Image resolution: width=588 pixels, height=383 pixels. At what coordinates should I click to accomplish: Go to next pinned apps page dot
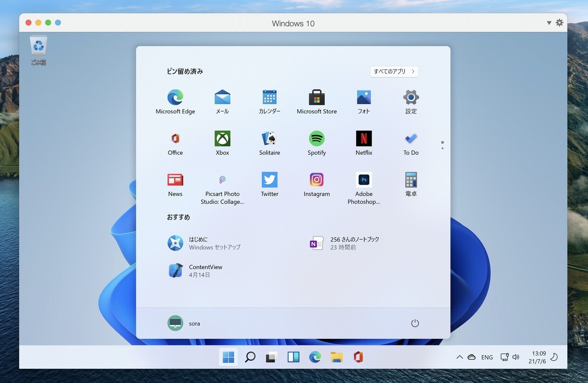(442, 148)
